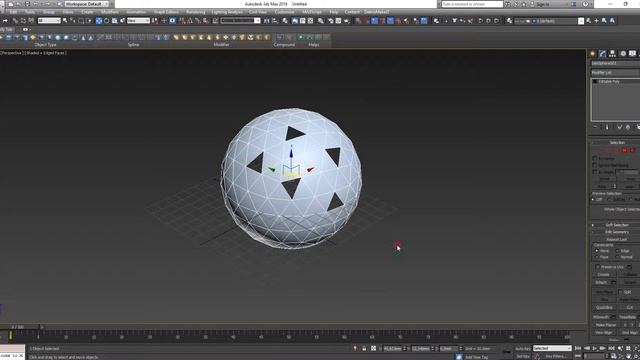Open the Selected key filter dropdown

click(552, 349)
